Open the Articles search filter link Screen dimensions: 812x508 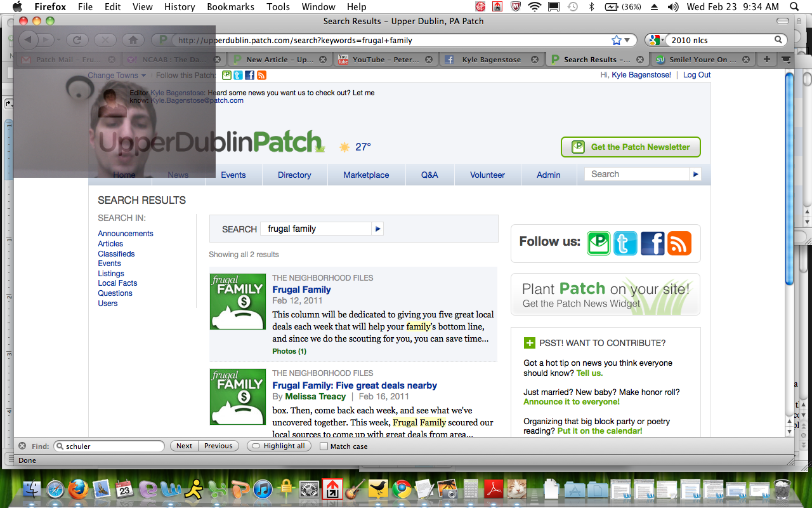tap(110, 244)
